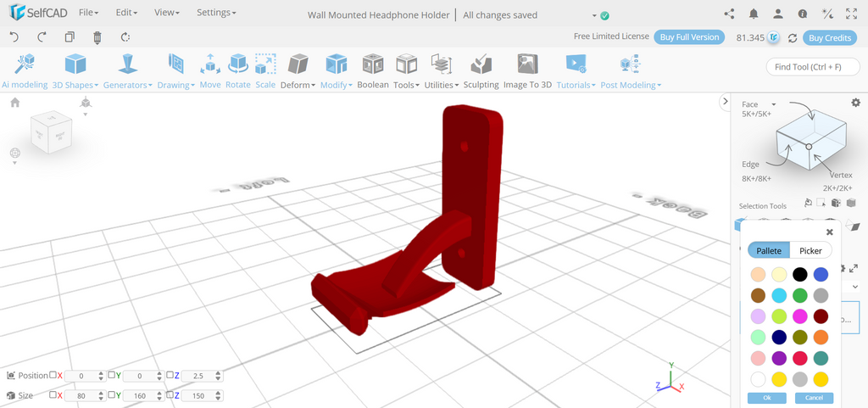
Task: Click the reset rotation icon
Action: (125, 37)
